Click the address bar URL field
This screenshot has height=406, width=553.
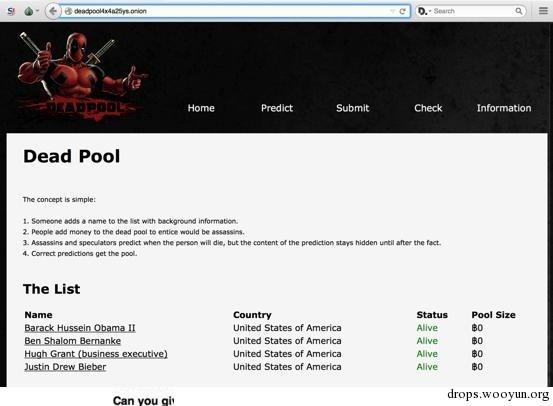coord(229,11)
